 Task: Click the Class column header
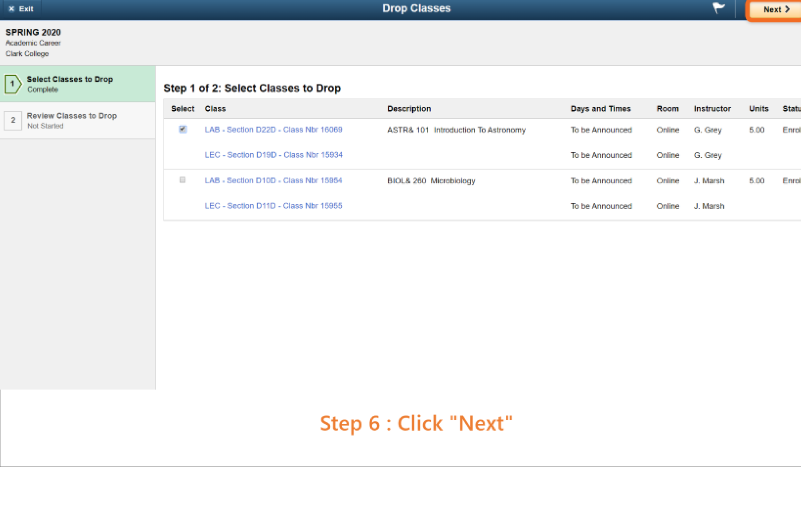coord(215,109)
